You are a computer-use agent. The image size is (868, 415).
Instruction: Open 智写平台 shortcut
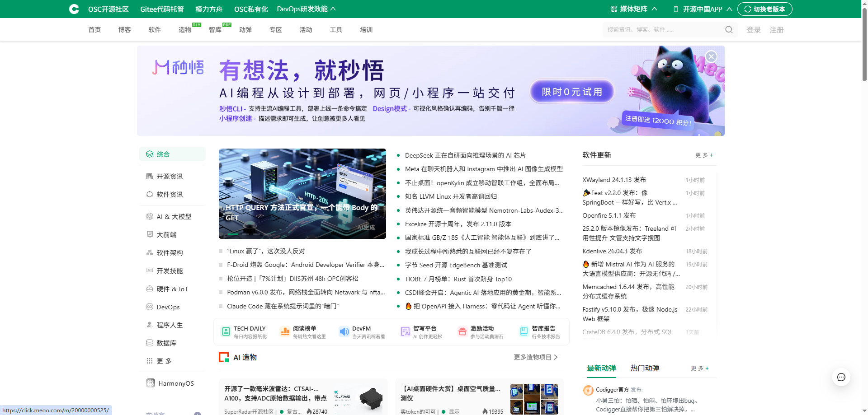[x=421, y=332]
